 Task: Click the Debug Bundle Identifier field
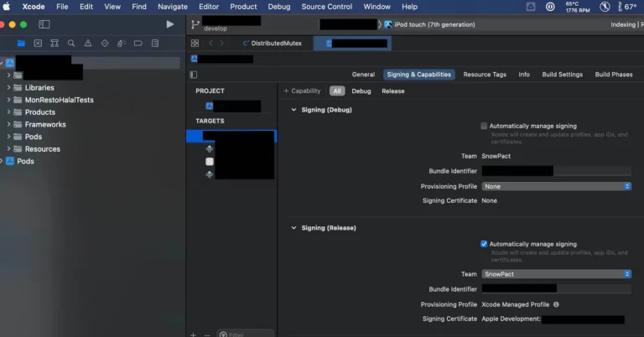click(556, 171)
